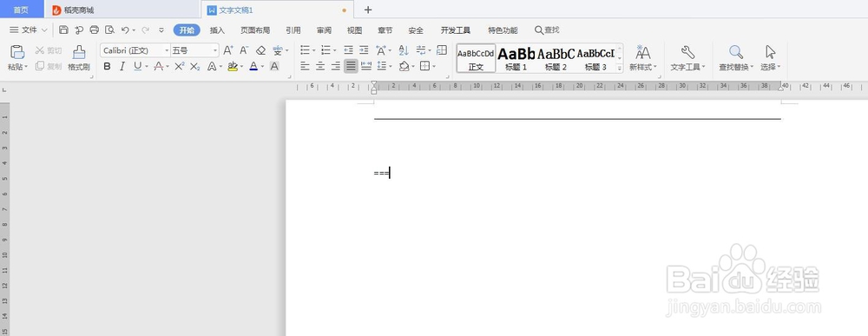Click the Distributed alignment icon
The image size is (868, 336).
pyautogui.click(x=366, y=67)
